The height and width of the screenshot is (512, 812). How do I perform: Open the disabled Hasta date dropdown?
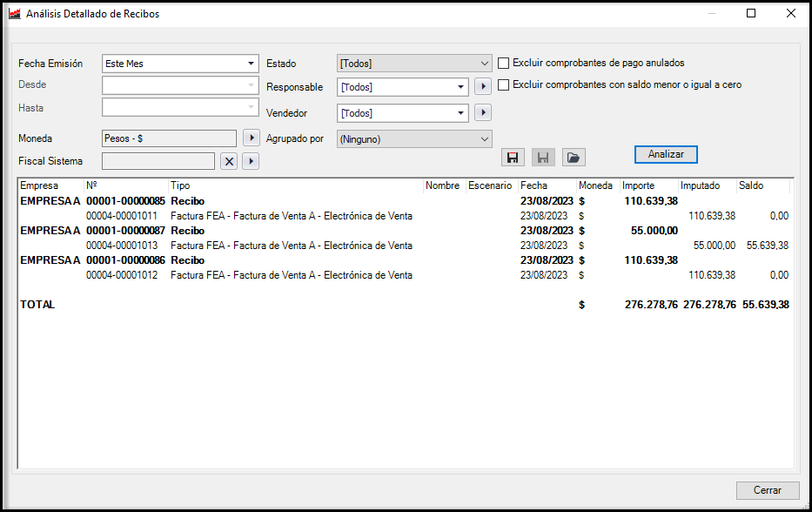[x=251, y=107]
